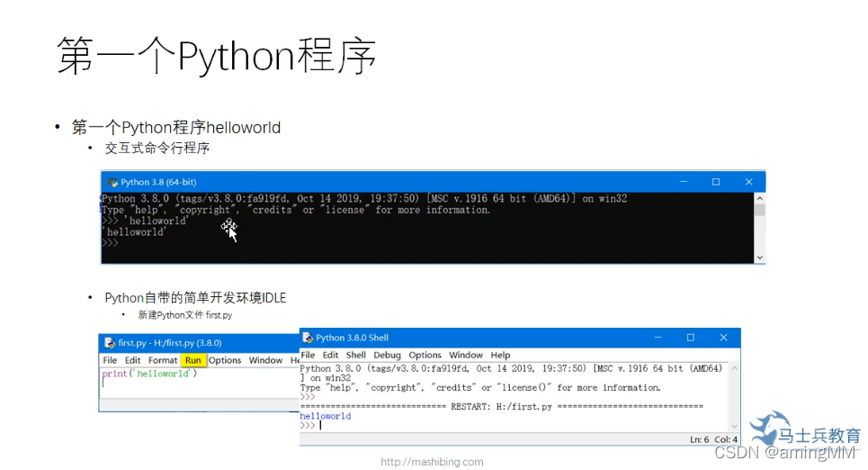Click the print('helloworld') code line in editor

149,374
